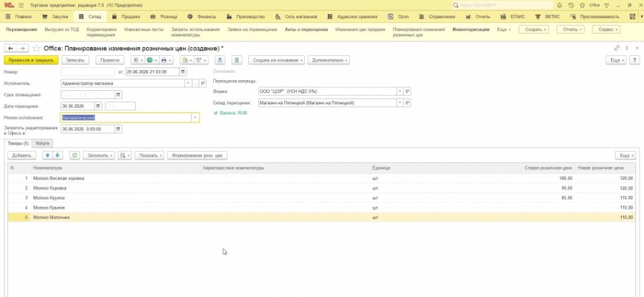Viewport: 644px width, 297px height.
Task: Open the navigation panel Создать dropdown
Action: (534, 29)
